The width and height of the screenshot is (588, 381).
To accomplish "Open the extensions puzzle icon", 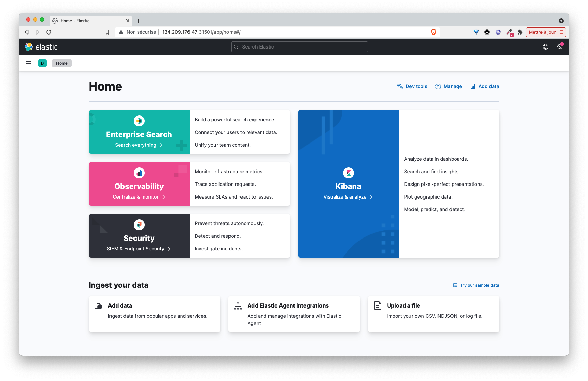I will pyautogui.click(x=520, y=32).
